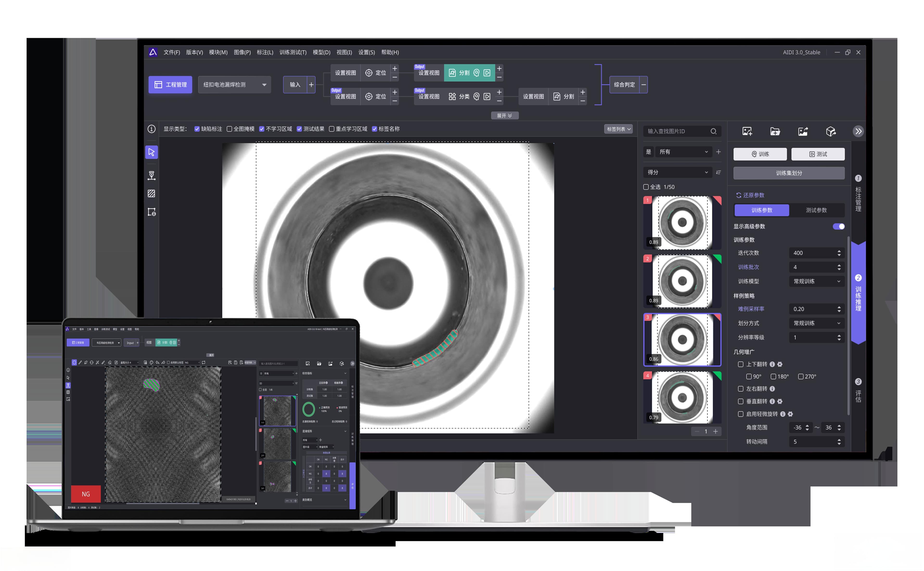Viewport: 924px width, 571px height.
Task: Click the add folder icon in right panel
Action: [x=775, y=131]
